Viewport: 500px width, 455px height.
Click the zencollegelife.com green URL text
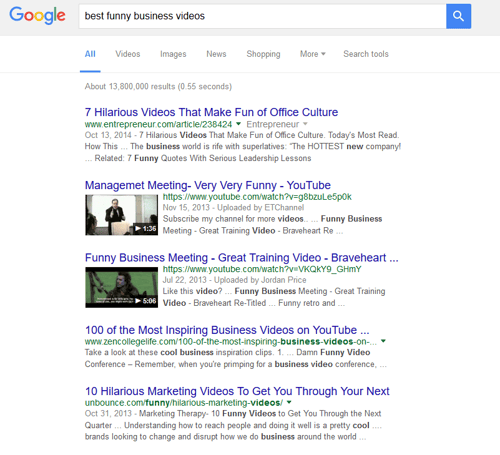[231, 342]
